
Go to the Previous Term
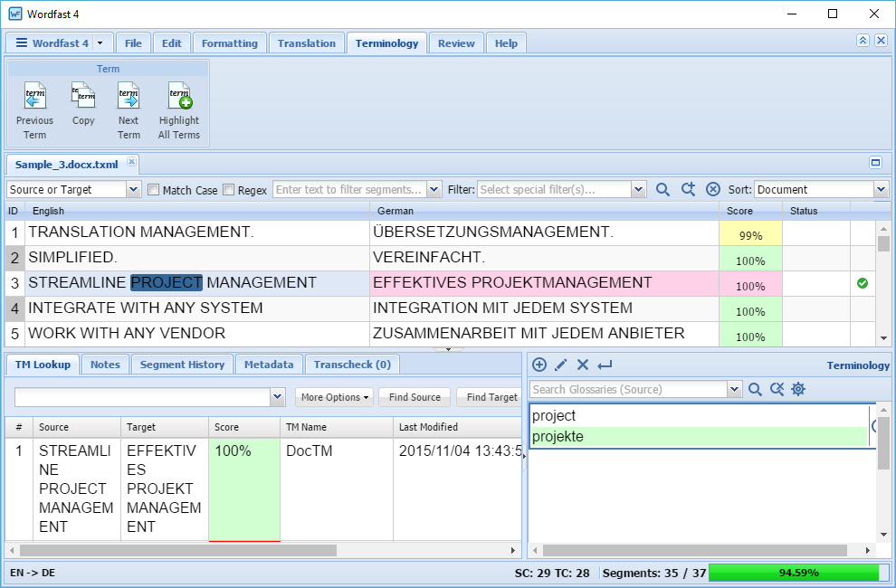pos(35,111)
